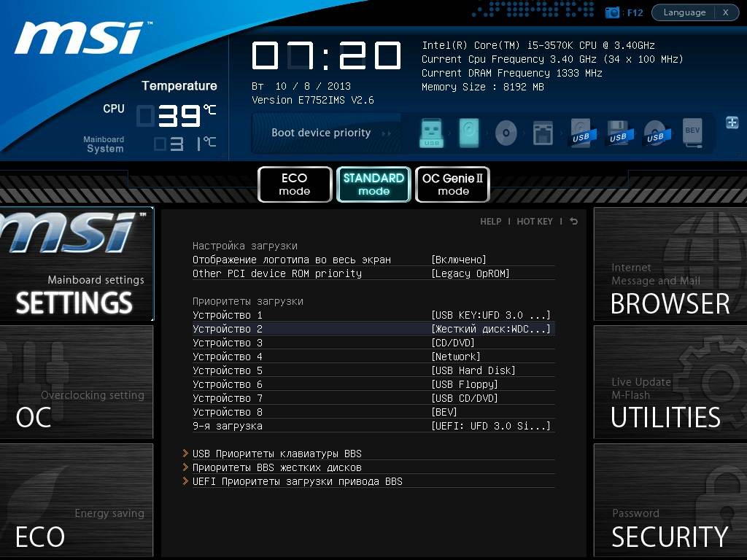Click the USB floppy boot device icon
This screenshot has height=560, width=747.
pos(618,133)
